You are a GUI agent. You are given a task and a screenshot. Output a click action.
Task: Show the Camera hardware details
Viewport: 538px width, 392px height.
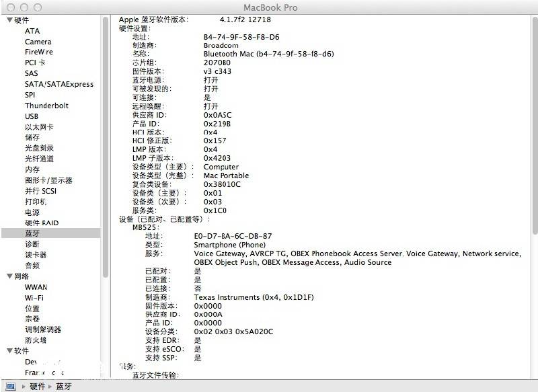pos(38,42)
